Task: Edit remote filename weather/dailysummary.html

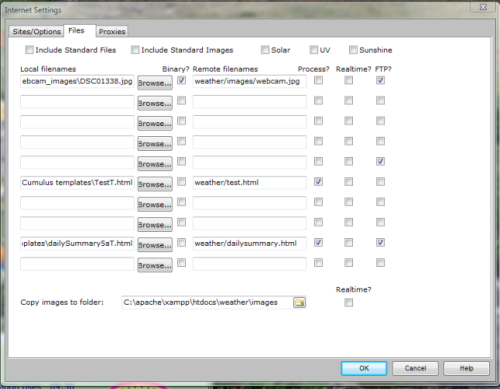Action: [249, 243]
